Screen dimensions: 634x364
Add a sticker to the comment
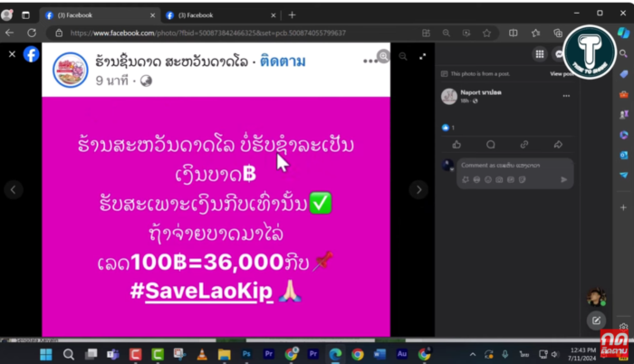click(x=522, y=179)
